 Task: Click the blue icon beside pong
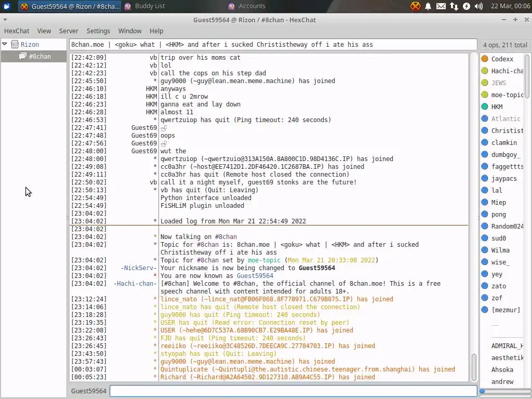485,214
